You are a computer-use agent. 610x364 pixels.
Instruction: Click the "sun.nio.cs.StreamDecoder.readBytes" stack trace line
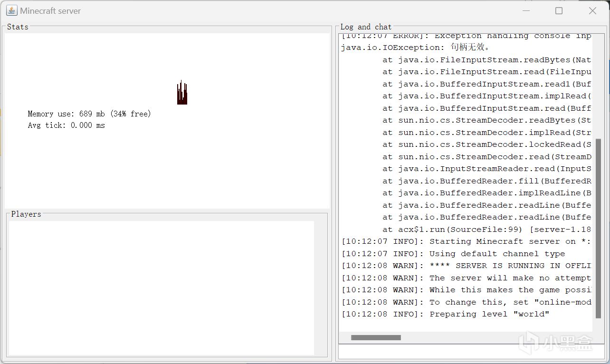click(487, 120)
